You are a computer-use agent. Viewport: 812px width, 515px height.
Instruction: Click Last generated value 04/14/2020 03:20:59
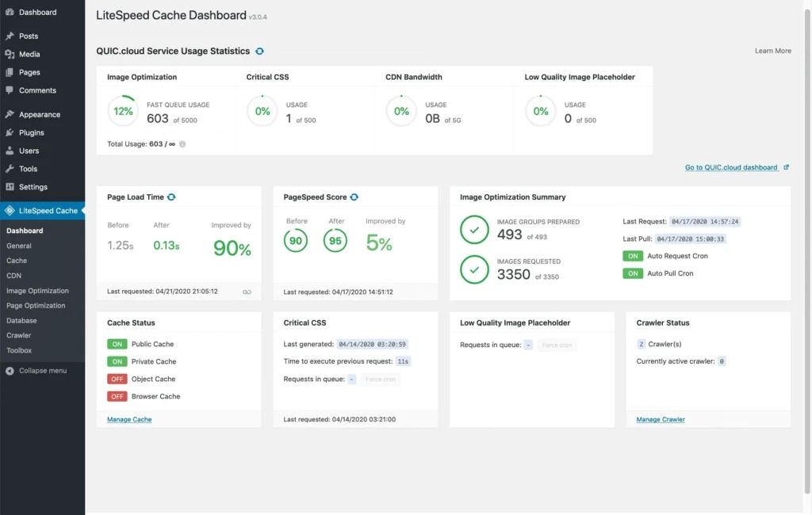coord(373,344)
